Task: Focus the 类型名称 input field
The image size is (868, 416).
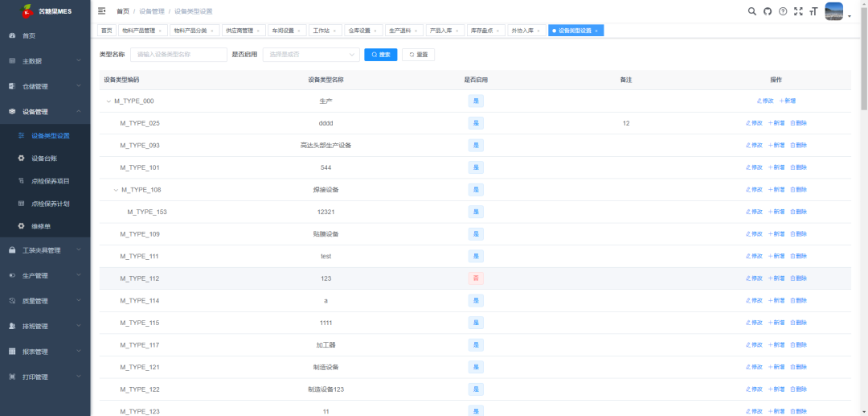Action: 178,55
